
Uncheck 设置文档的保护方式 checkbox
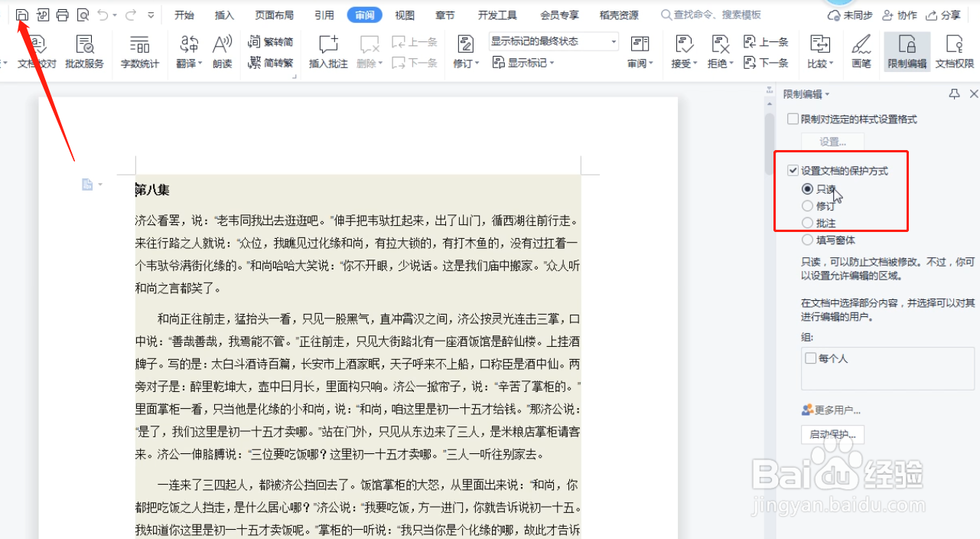pos(793,171)
